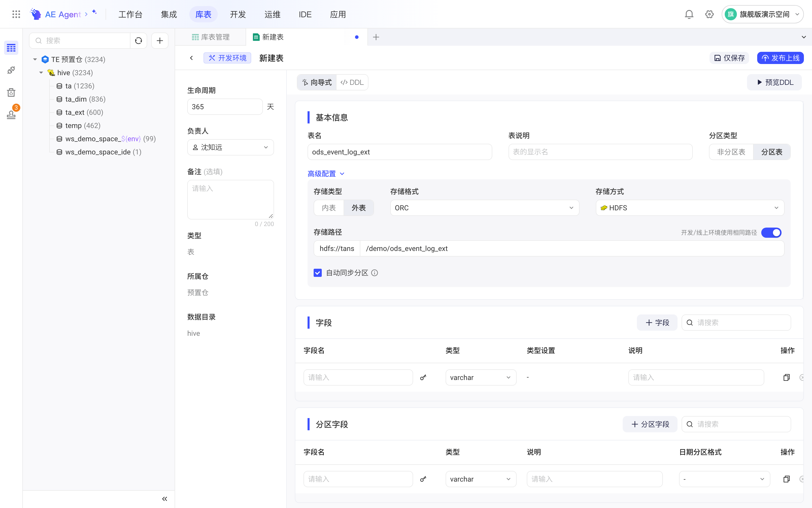812x508 pixels.
Task: Collapse the 高级配置 section
Action: (x=326, y=174)
